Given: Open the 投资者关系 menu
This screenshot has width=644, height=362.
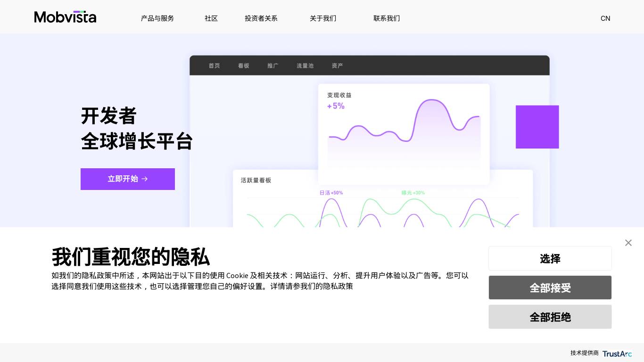Looking at the screenshot, I should (x=261, y=18).
